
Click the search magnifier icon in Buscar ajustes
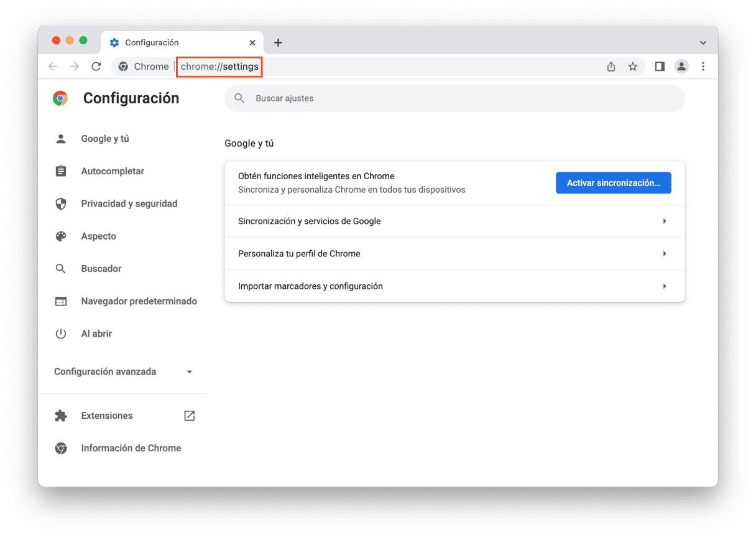point(239,98)
